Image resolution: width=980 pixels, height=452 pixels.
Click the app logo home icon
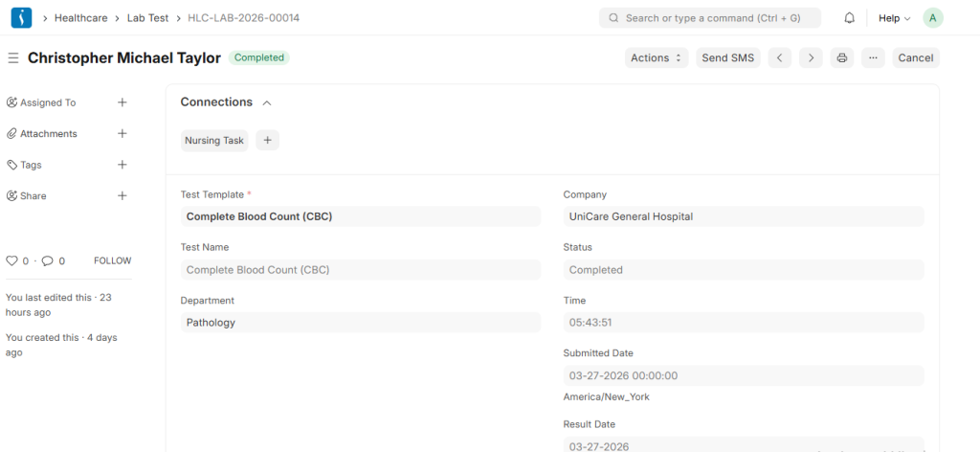21,17
